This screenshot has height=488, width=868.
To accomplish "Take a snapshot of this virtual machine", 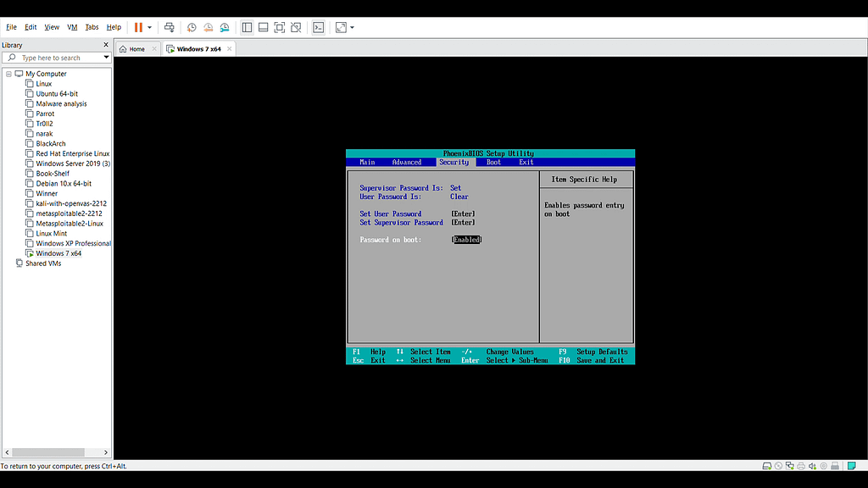I will (x=192, y=27).
